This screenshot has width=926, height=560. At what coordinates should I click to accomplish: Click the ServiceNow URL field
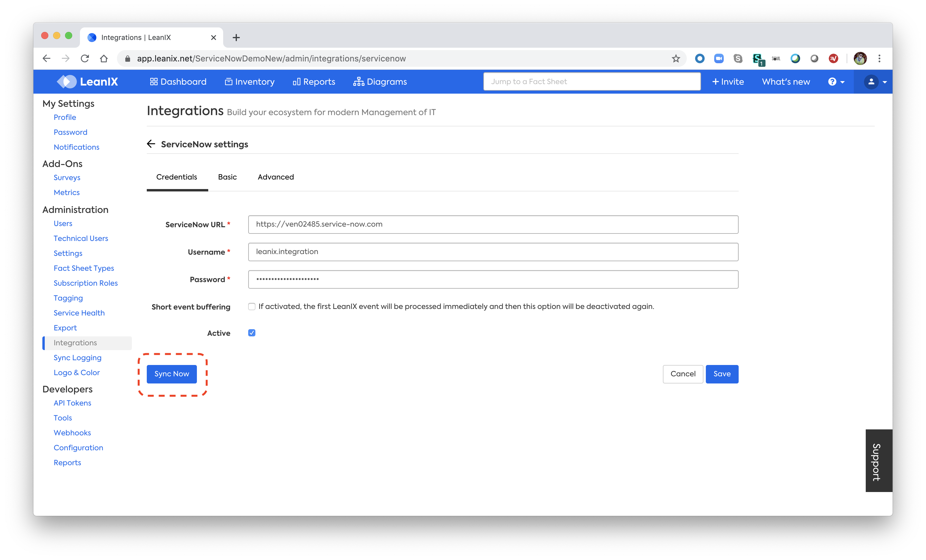click(x=493, y=225)
